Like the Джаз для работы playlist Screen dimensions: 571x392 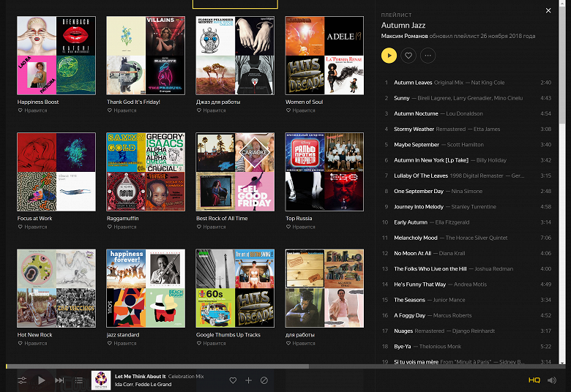212,110
